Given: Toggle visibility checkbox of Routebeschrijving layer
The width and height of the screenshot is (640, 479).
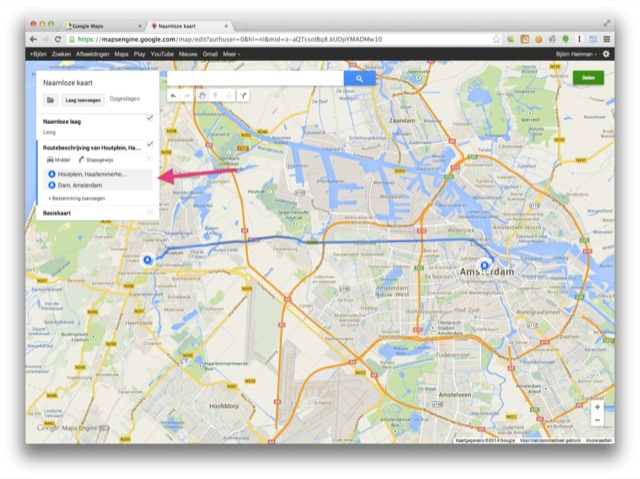Looking at the screenshot, I should 150,144.
